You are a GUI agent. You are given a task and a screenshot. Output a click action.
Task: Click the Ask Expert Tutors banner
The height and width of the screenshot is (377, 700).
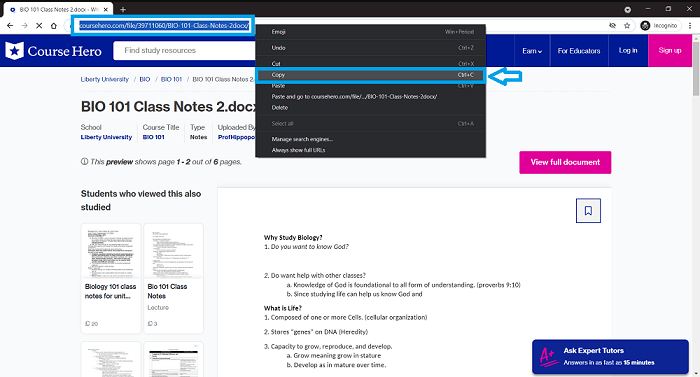point(610,356)
